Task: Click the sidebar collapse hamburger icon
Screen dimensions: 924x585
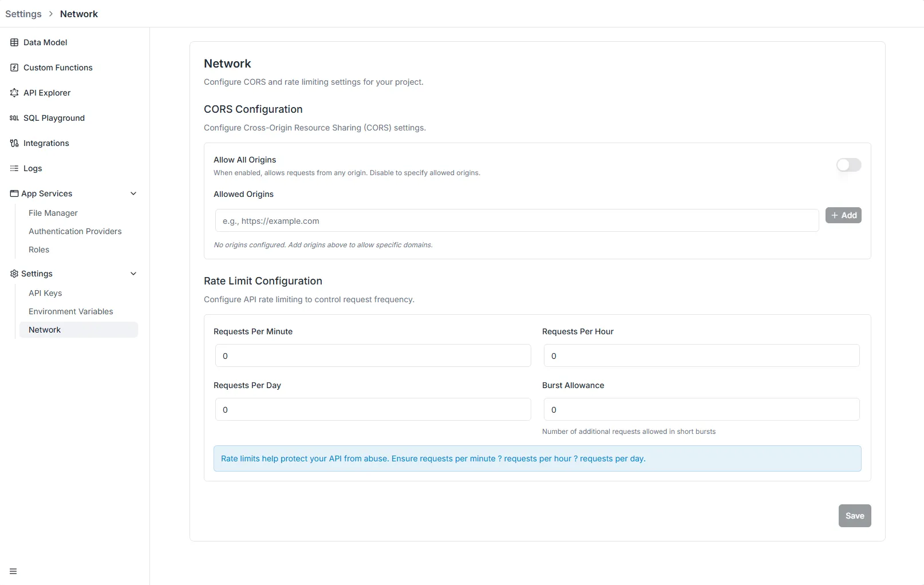Action: (x=13, y=571)
